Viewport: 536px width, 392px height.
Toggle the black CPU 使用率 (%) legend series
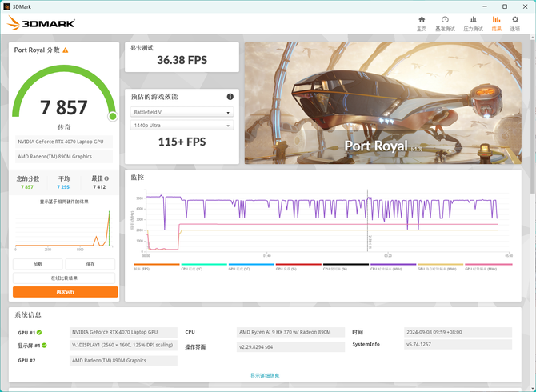[346, 266]
